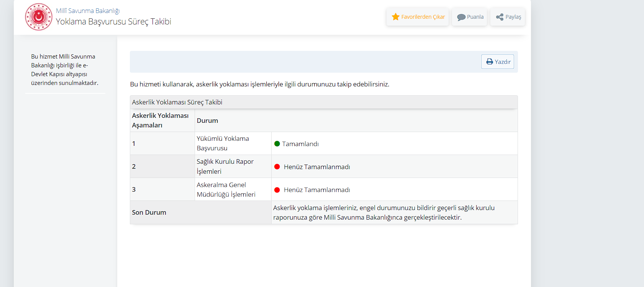644x287 pixels.
Task: Share the page via Paylaş
Action: coord(508,17)
